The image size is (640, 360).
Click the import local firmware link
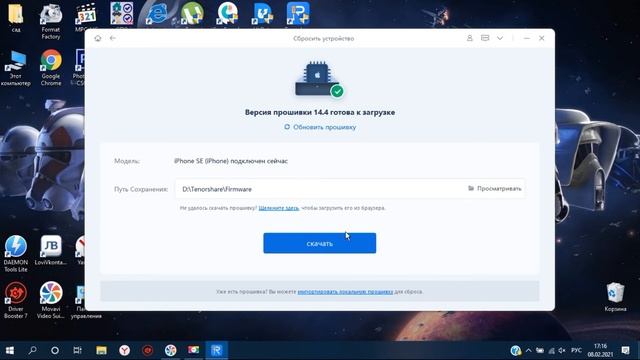(345, 291)
